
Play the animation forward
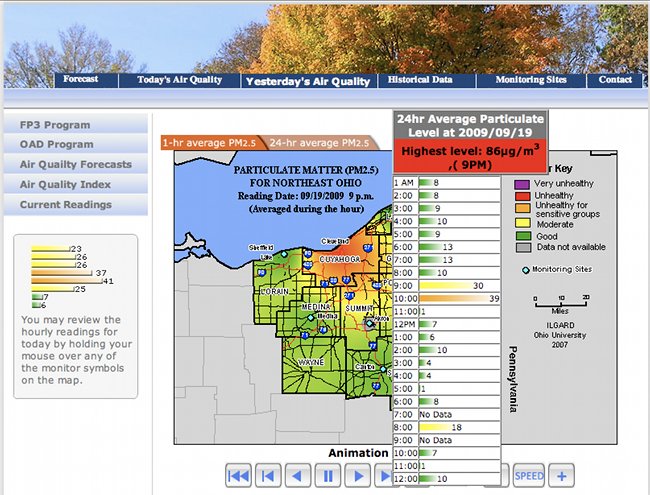(358, 476)
